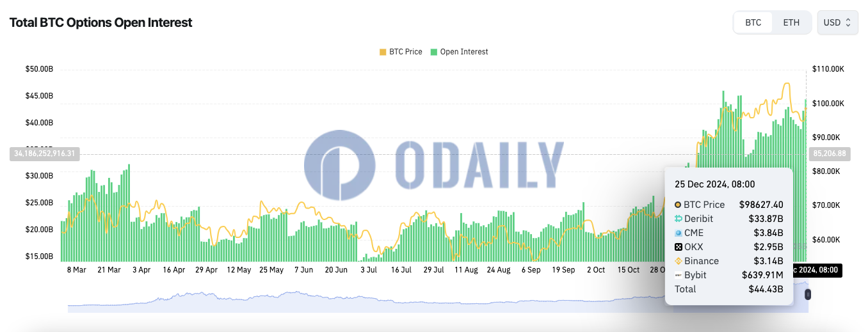Image resolution: width=868 pixels, height=332 pixels.
Task: Click the 29 Jul x-axis label
Action: [x=433, y=270]
